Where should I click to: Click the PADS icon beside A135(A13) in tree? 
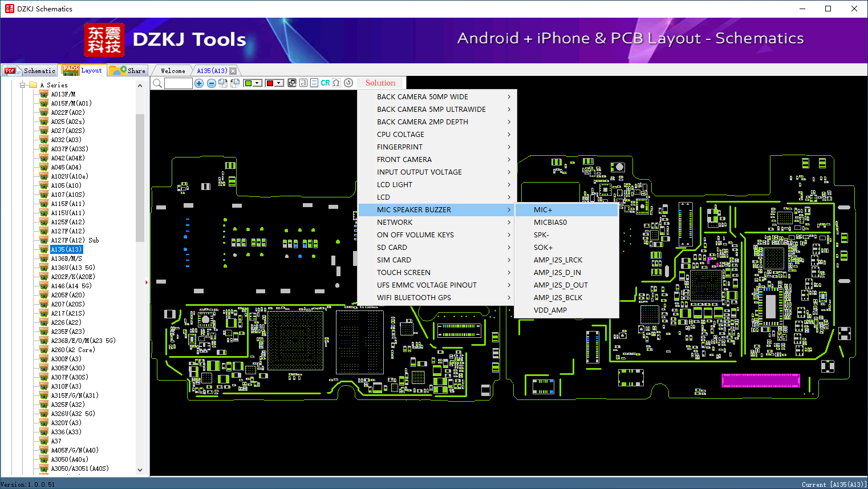[44, 249]
